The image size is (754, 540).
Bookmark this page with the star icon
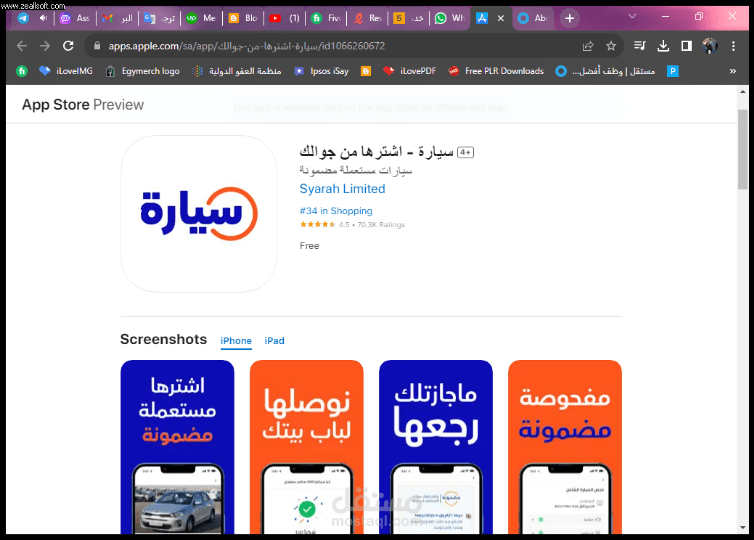[x=611, y=46]
